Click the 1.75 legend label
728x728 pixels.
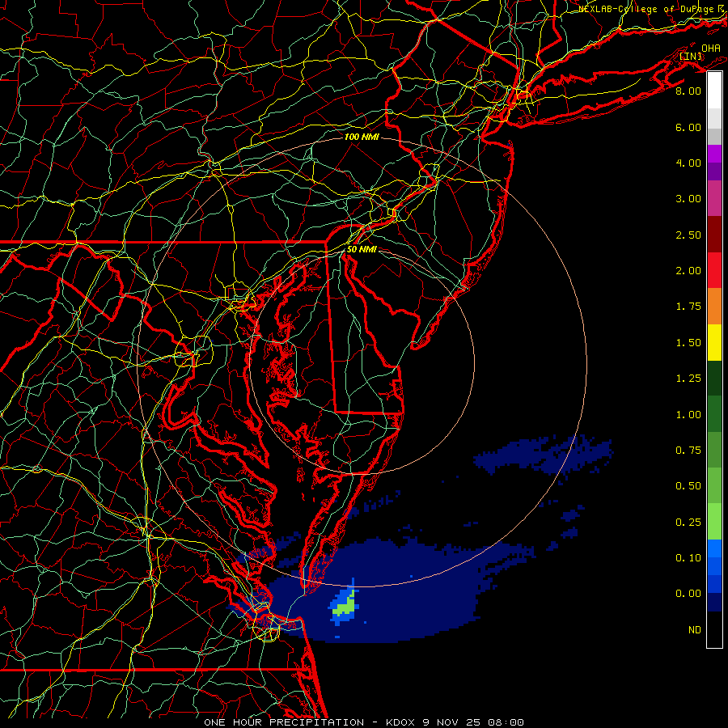pos(688,307)
